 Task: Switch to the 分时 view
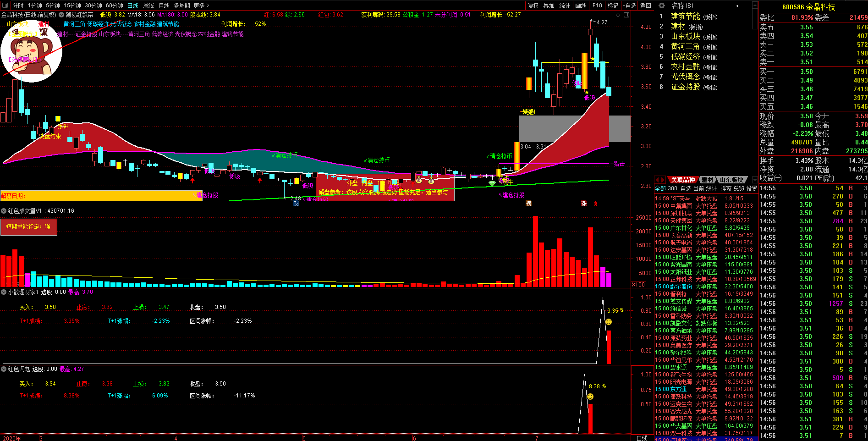pos(18,6)
